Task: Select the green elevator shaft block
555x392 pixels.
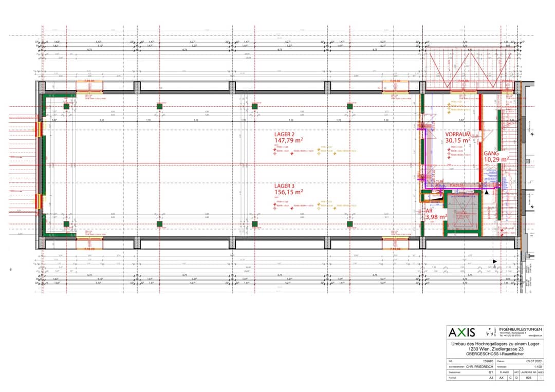Action: [x=462, y=213]
